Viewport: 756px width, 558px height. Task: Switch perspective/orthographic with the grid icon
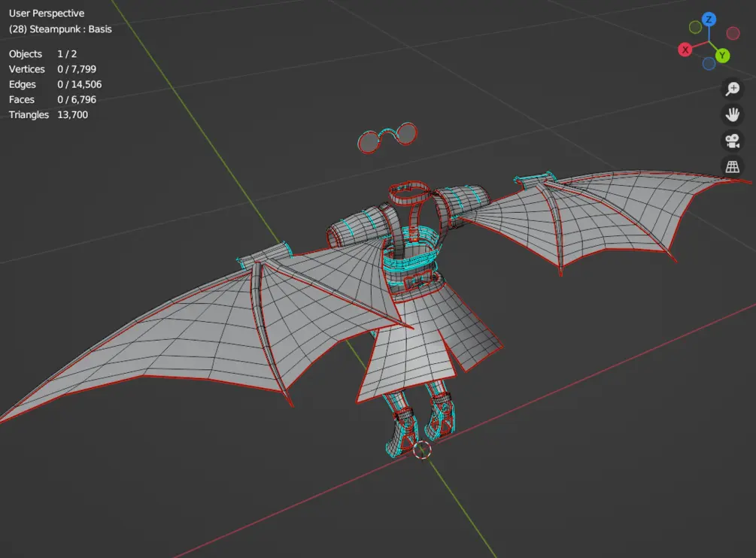pyautogui.click(x=732, y=166)
